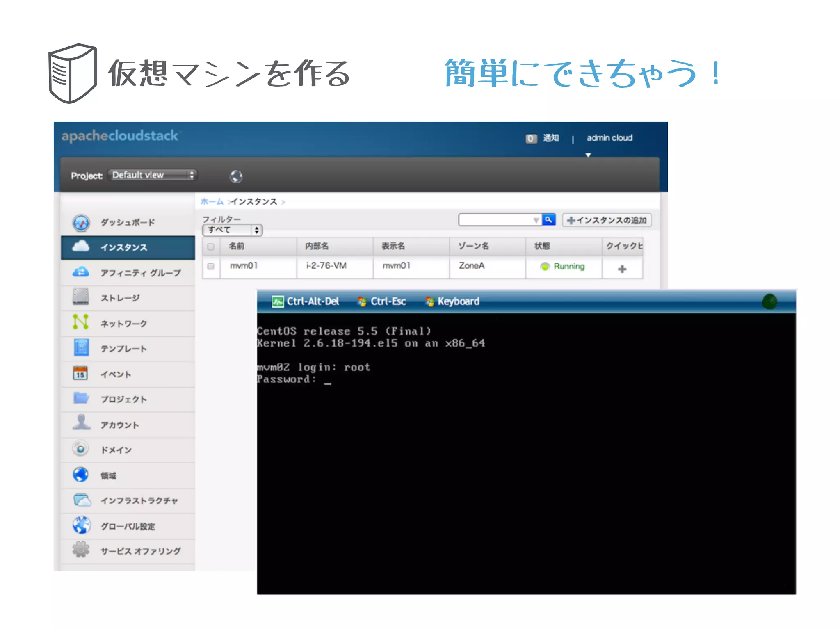Click the Dashboard gauge icon in sidebar
Viewport: 840px width, 630px height.
click(x=81, y=223)
